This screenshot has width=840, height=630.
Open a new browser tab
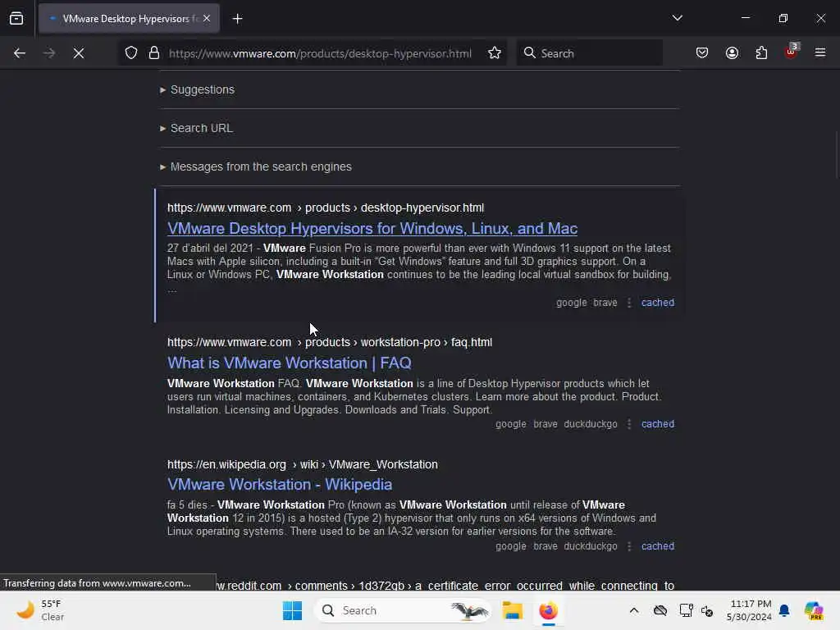pos(237,19)
